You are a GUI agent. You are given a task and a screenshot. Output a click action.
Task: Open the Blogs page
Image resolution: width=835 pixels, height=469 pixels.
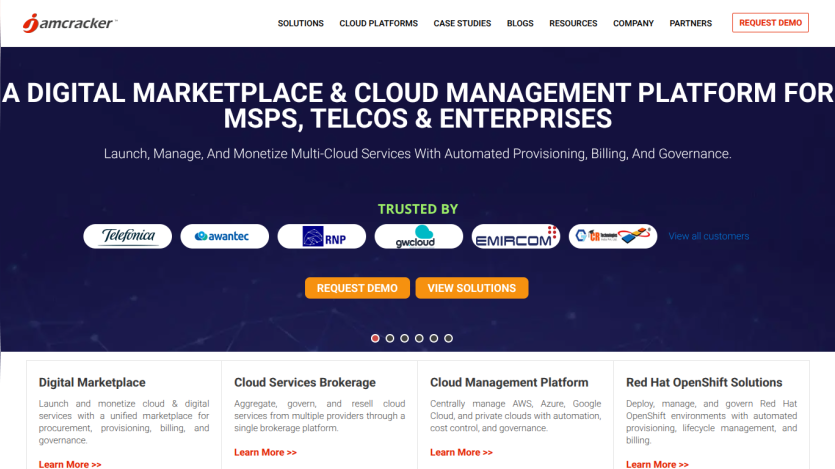pos(520,23)
